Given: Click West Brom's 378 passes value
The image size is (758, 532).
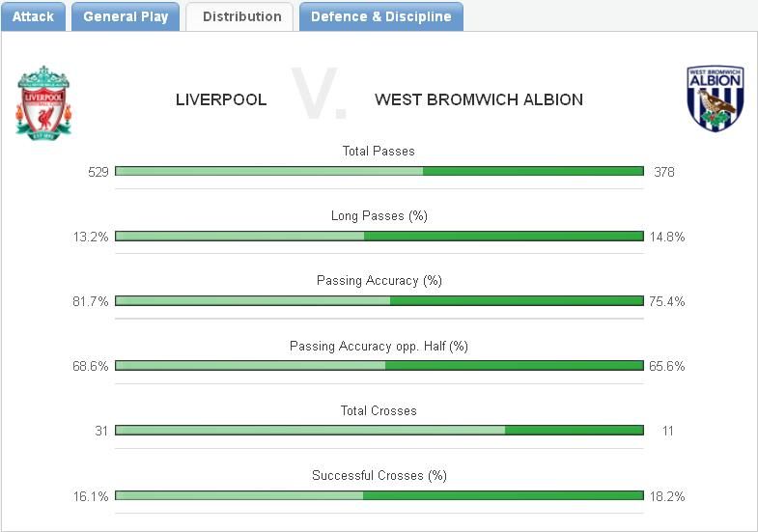Looking at the screenshot, I should pos(663,172).
